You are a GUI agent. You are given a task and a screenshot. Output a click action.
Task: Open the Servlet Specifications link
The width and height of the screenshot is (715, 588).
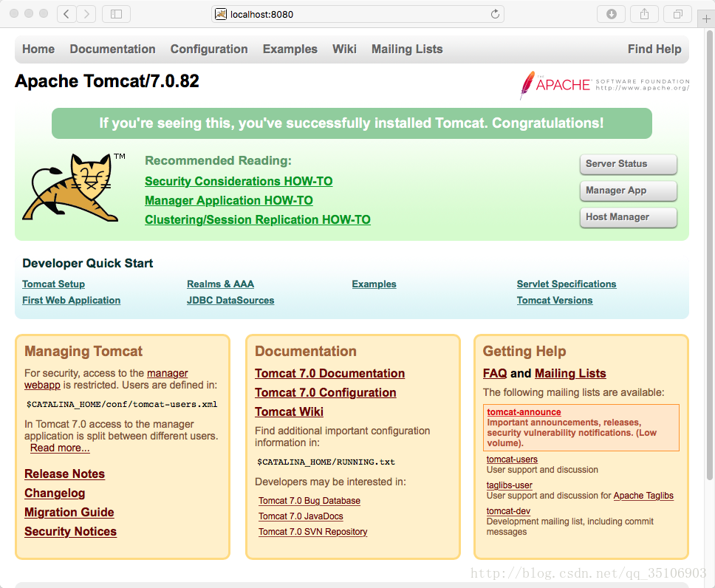click(x=567, y=284)
